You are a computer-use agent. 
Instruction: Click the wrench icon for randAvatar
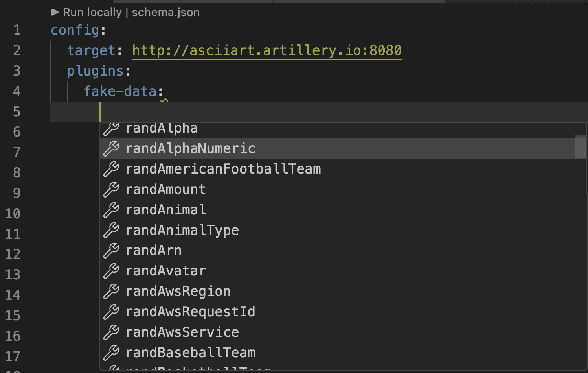[111, 271]
